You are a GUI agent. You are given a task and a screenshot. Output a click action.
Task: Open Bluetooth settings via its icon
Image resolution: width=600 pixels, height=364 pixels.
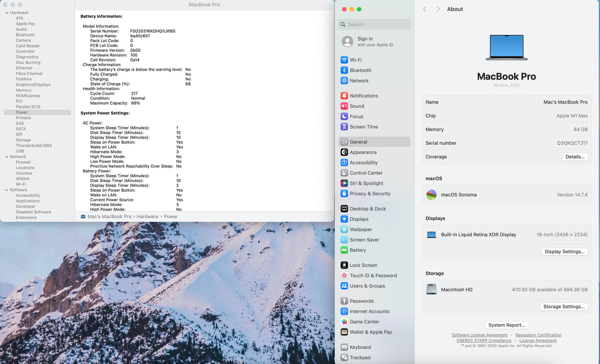click(x=344, y=70)
